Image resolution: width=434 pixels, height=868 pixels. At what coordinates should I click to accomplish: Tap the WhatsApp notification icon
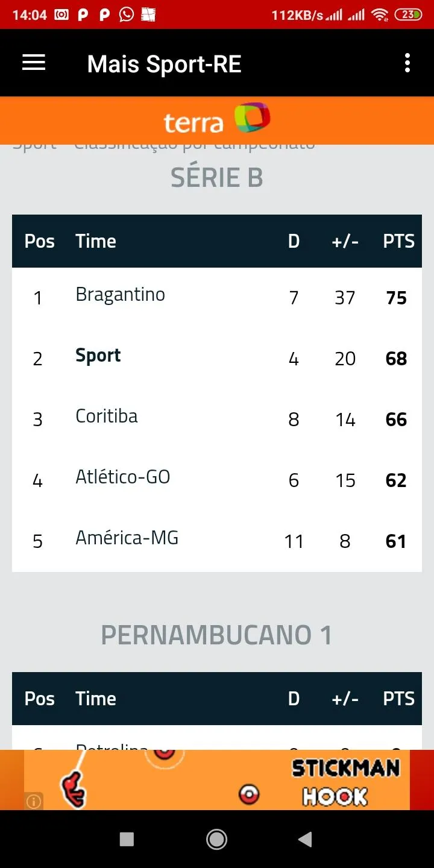pyautogui.click(x=127, y=14)
